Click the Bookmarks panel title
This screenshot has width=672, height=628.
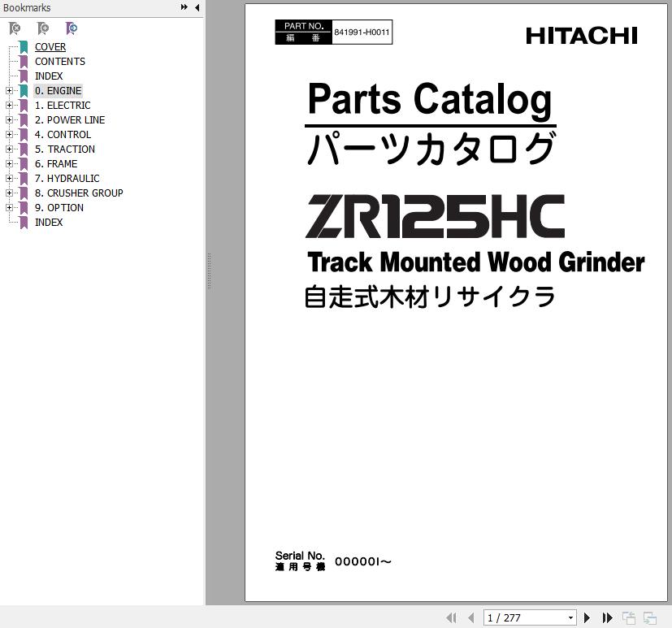pos(27,7)
